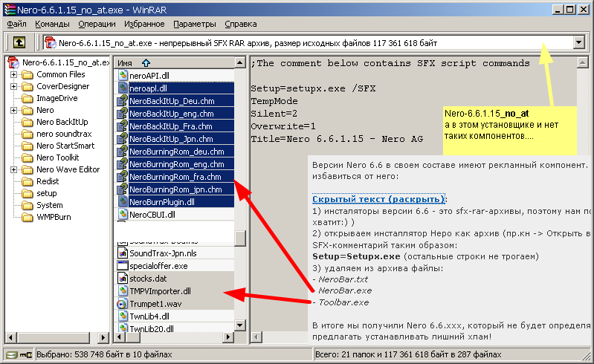Click the file list scroll down arrow
594x364 pixels.
click(x=240, y=325)
